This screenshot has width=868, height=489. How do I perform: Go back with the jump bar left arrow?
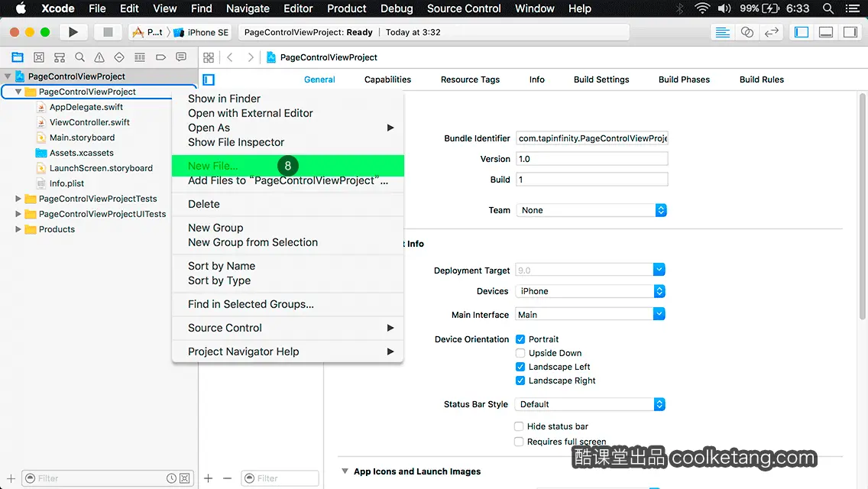click(x=230, y=57)
